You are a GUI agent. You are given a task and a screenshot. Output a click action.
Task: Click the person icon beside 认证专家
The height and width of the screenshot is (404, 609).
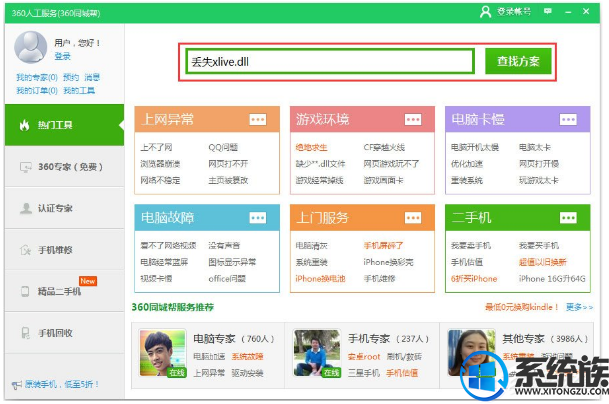point(26,209)
